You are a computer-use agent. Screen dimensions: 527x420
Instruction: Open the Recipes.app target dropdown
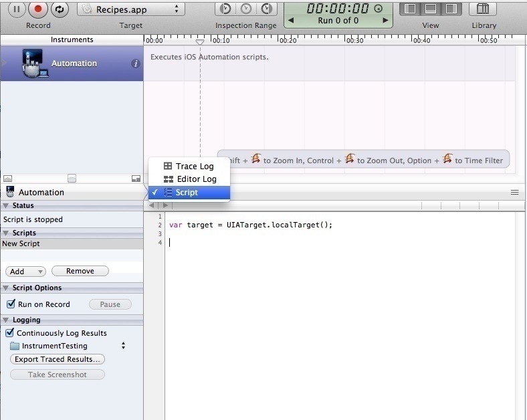click(x=130, y=9)
